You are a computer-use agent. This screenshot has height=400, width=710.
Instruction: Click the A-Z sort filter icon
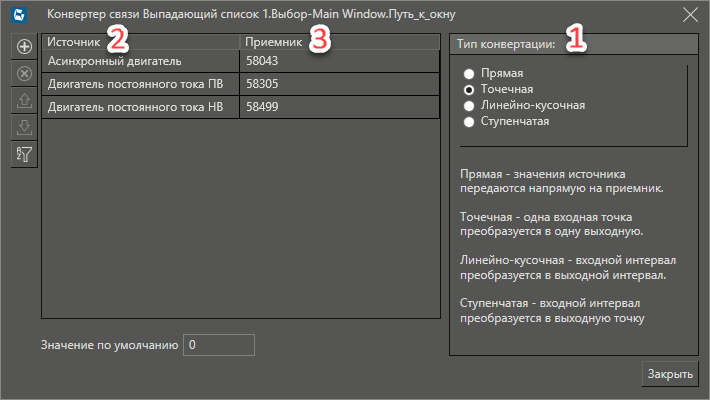pyautogui.click(x=25, y=155)
